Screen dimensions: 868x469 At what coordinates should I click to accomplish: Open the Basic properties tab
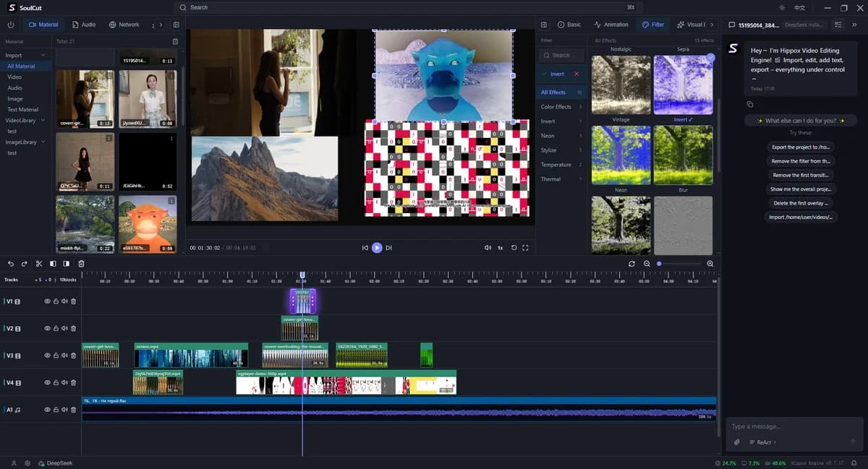[569, 25]
